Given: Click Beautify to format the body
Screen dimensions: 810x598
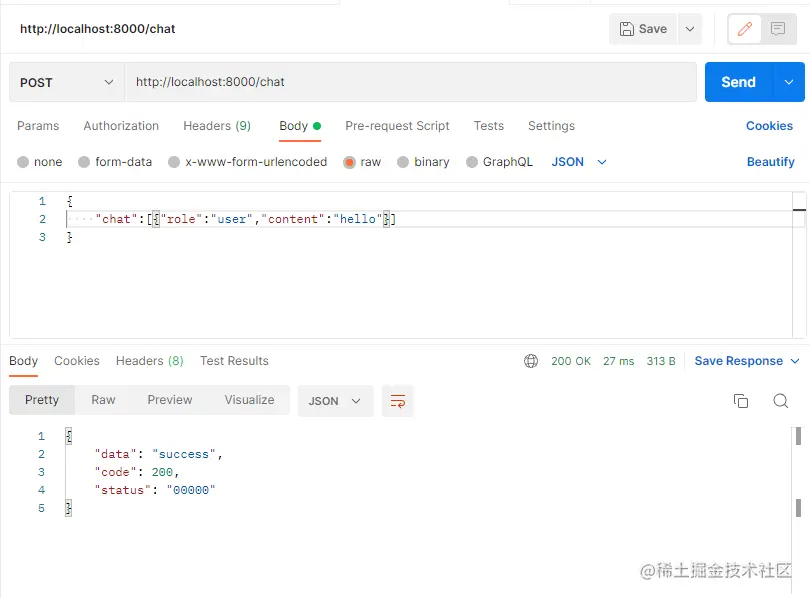Looking at the screenshot, I should pyautogui.click(x=771, y=162).
